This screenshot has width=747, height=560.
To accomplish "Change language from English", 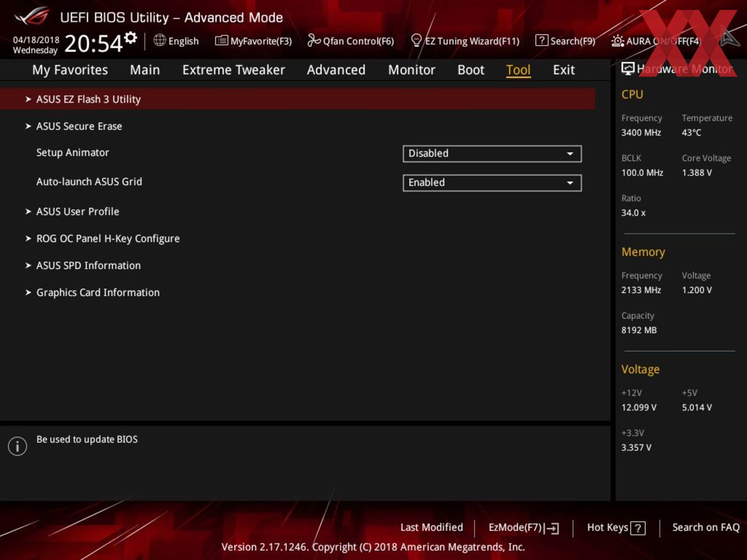I will (x=183, y=41).
